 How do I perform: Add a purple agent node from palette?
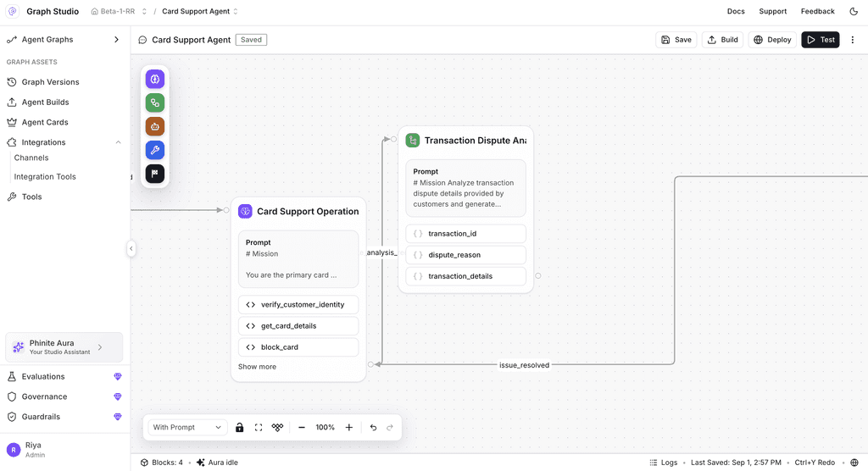tap(155, 79)
